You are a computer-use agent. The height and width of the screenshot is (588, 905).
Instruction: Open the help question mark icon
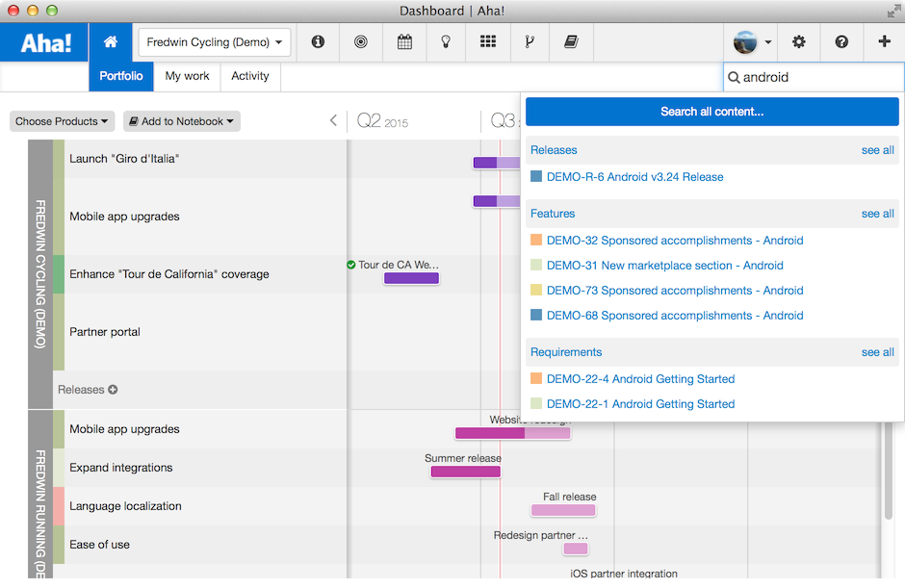841,41
